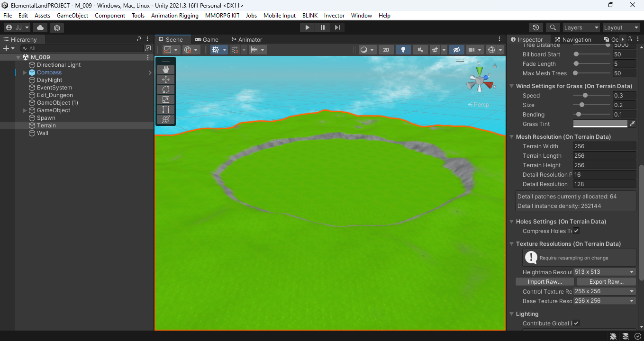Open the Unity search with the magnifier icon
This screenshot has height=341, width=644.
[553, 27]
